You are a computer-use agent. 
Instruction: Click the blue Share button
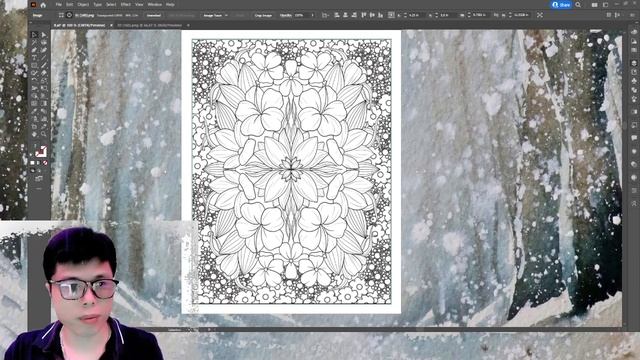[562, 5]
